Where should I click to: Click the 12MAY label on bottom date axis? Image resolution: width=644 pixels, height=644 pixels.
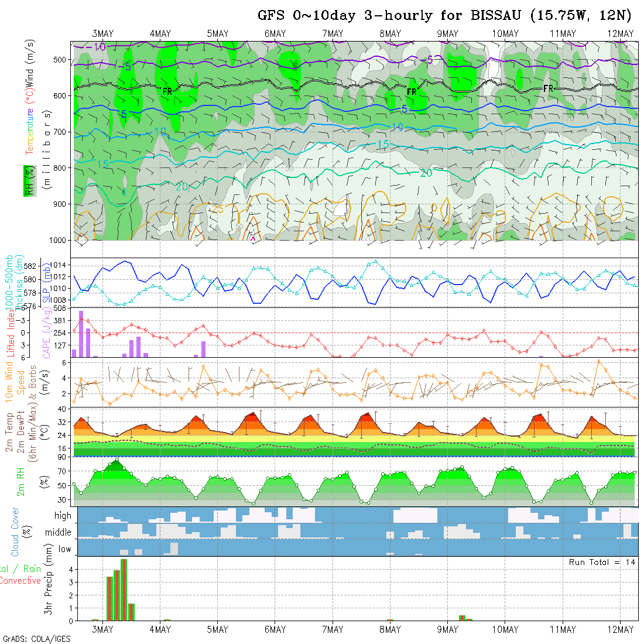click(x=620, y=629)
